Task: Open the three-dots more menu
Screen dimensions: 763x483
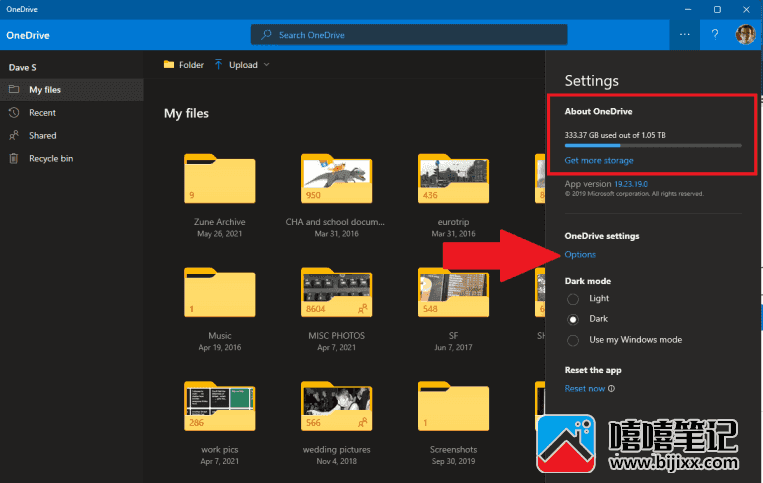Action: tap(685, 35)
